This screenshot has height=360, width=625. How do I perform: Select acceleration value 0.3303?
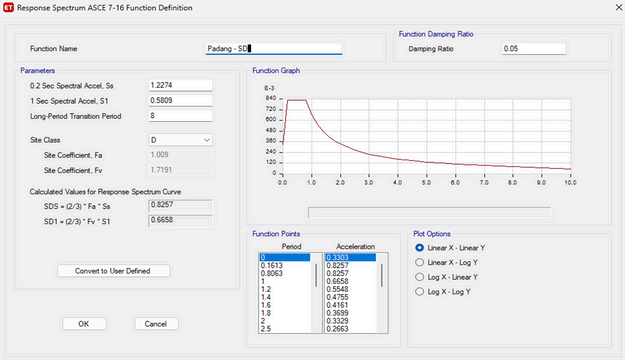tap(350, 258)
